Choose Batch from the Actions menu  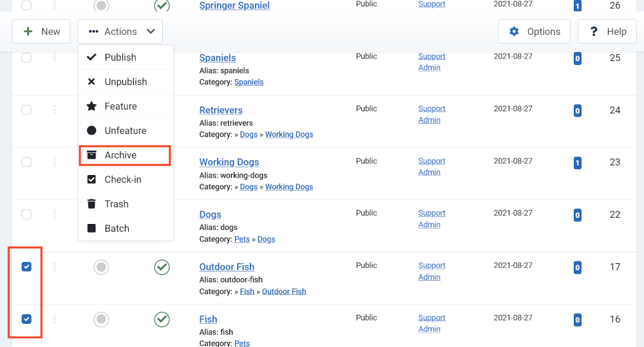[126, 229]
